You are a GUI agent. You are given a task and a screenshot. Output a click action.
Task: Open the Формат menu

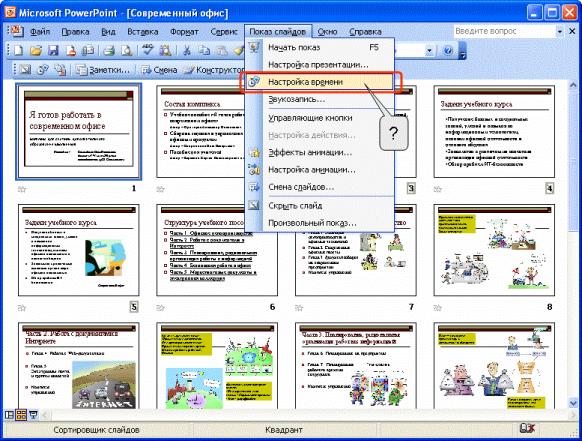click(x=184, y=32)
